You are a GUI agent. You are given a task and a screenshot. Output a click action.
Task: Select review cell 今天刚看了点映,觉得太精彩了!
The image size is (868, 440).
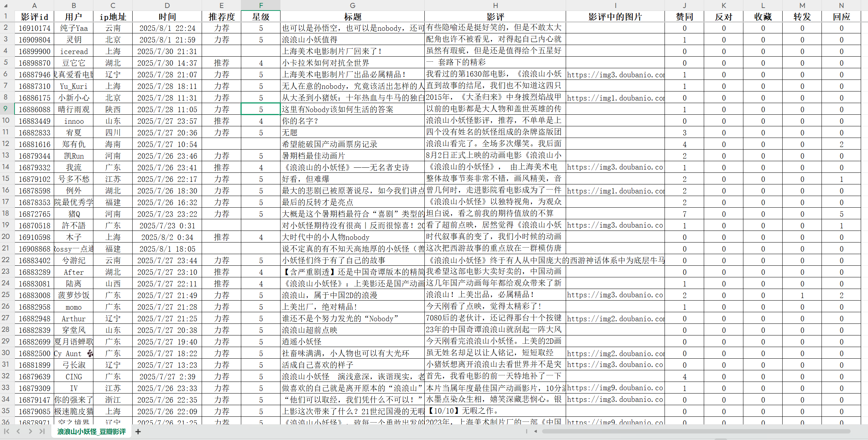[x=495, y=307]
